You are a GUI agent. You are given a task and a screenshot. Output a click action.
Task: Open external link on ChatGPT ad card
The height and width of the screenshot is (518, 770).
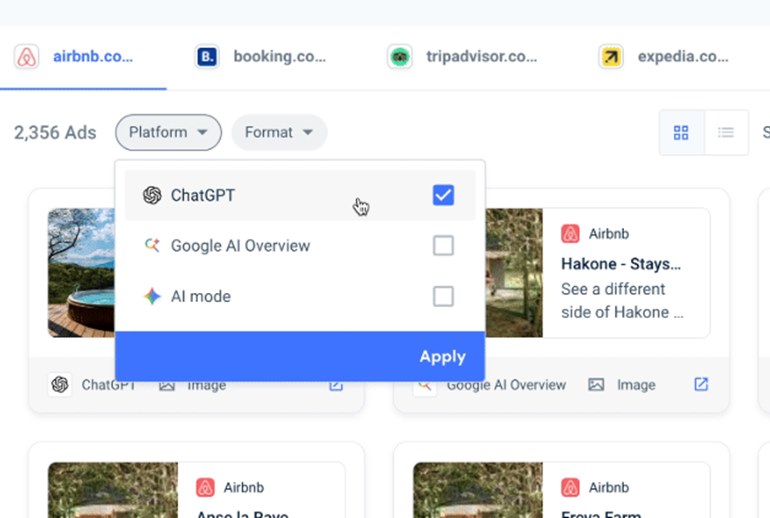point(336,386)
